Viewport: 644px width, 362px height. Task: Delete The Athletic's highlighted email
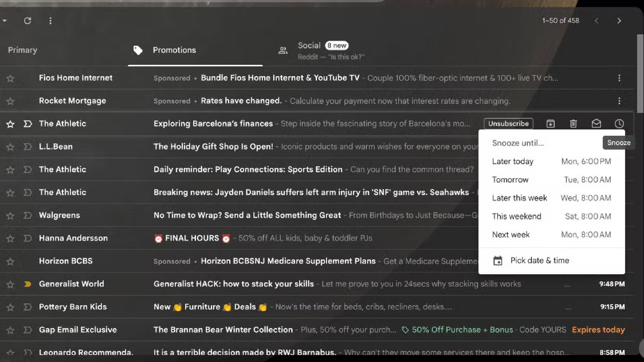(573, 123)
